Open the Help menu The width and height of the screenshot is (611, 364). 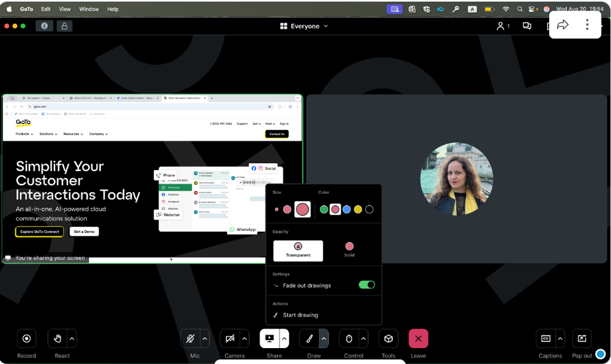[113, 9]
